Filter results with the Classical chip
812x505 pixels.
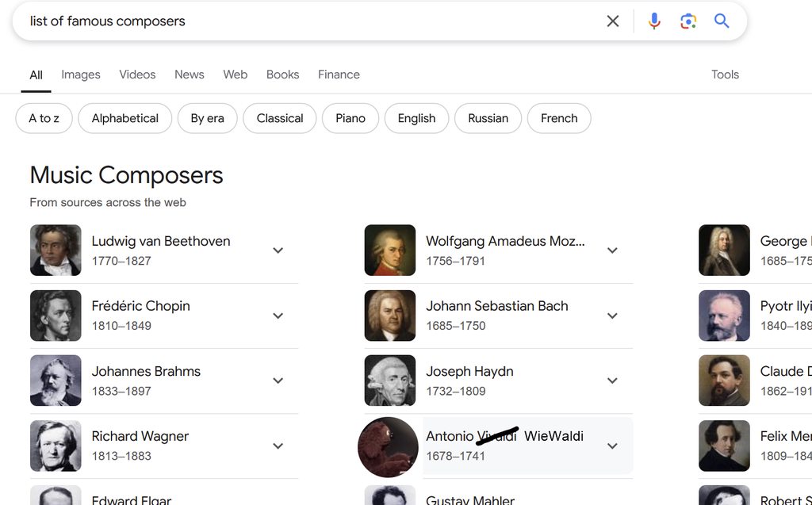280,118
